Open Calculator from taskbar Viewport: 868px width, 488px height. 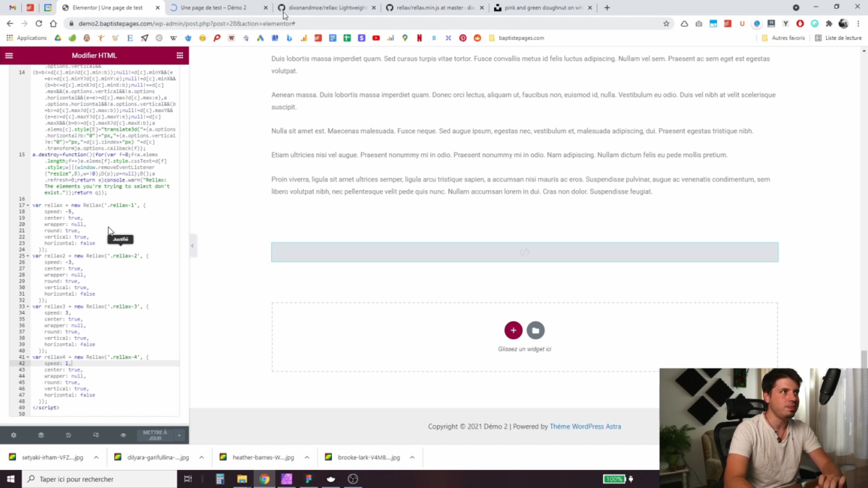pyautogui.click(x=220, y=479)
